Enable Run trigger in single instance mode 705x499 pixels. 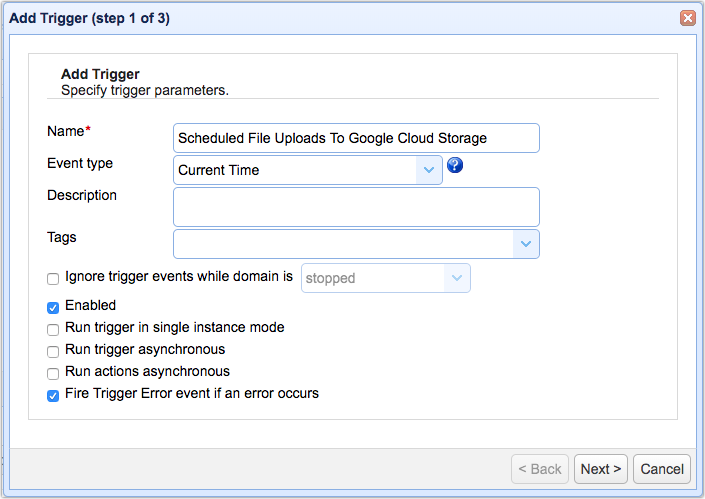53,329
